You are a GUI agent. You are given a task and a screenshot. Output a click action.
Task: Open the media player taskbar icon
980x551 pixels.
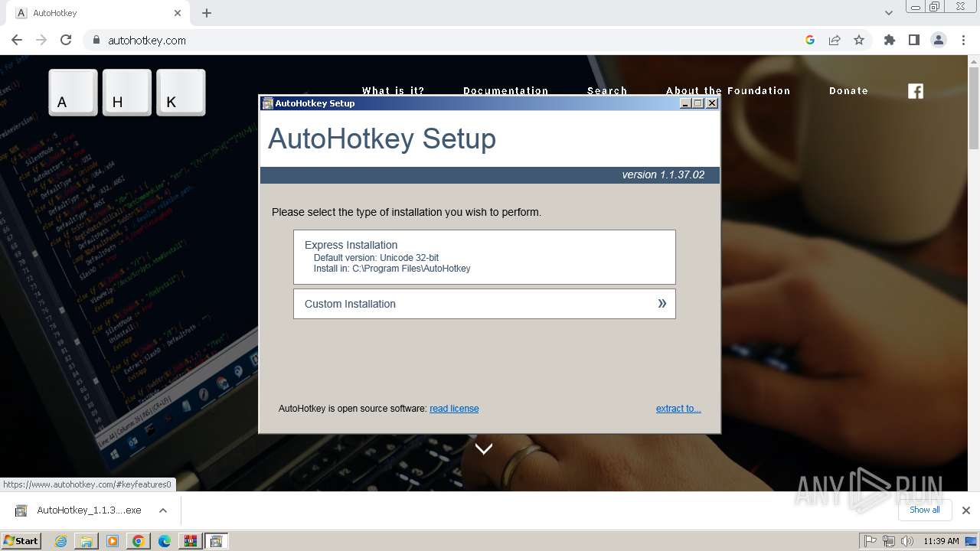coord(113,541)
